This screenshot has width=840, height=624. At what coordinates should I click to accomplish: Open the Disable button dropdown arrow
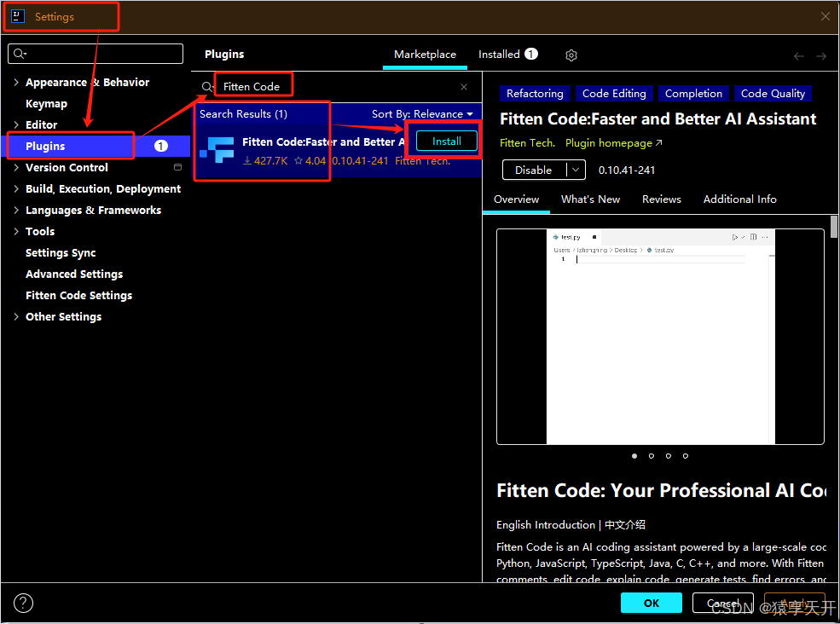click(x=576, y=170)
